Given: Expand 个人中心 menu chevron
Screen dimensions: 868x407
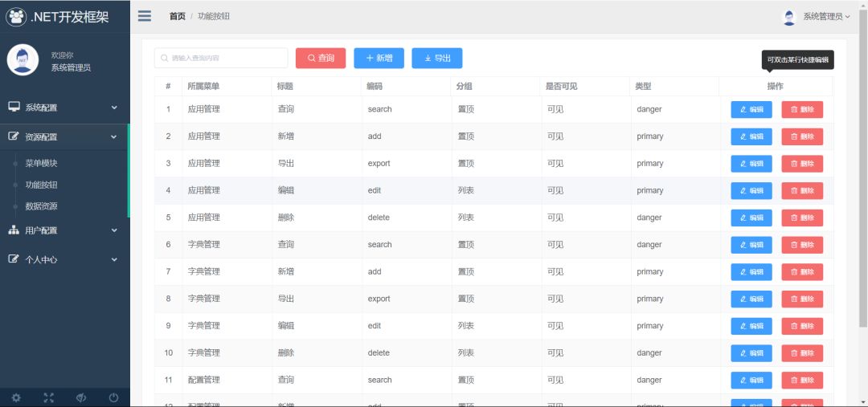Looking at the screenshot, I should tap(114, 259).
